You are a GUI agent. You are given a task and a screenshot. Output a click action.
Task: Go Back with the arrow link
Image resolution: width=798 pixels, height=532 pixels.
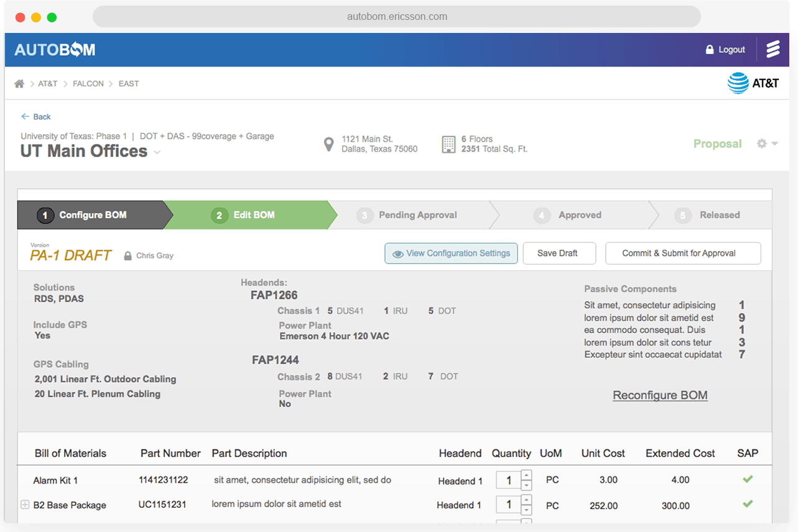36,117
